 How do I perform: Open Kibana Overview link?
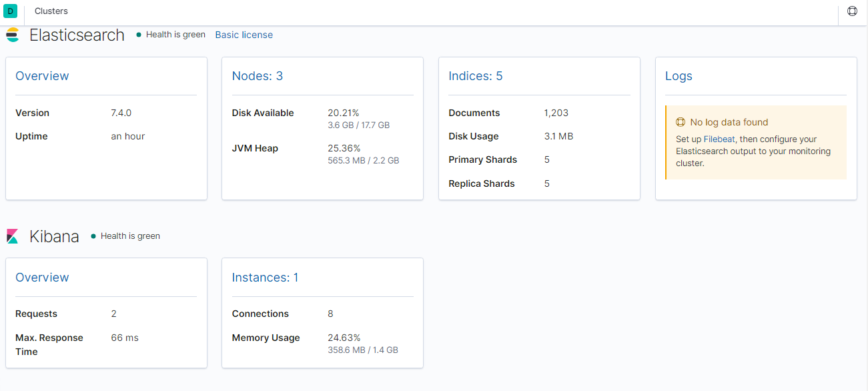point(42,278)
